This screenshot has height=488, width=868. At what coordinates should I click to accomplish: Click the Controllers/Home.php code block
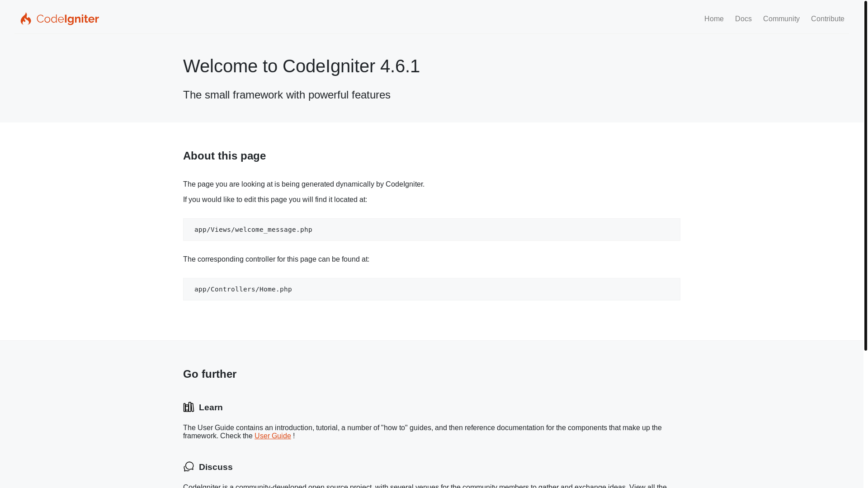point(431,289)
